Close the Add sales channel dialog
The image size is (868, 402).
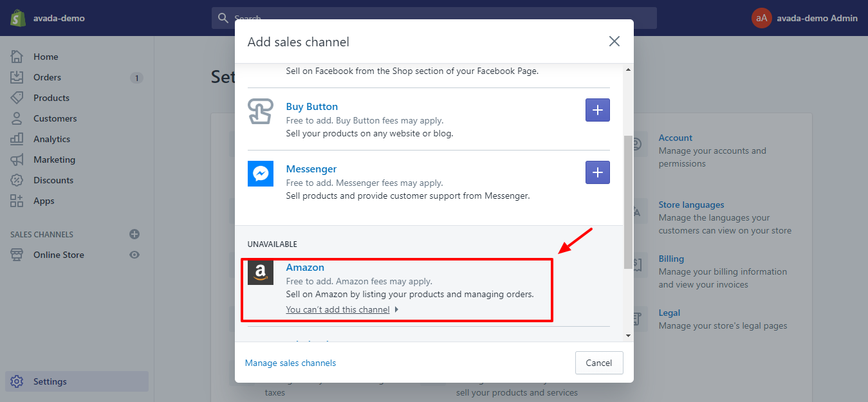tap(614, 41)
